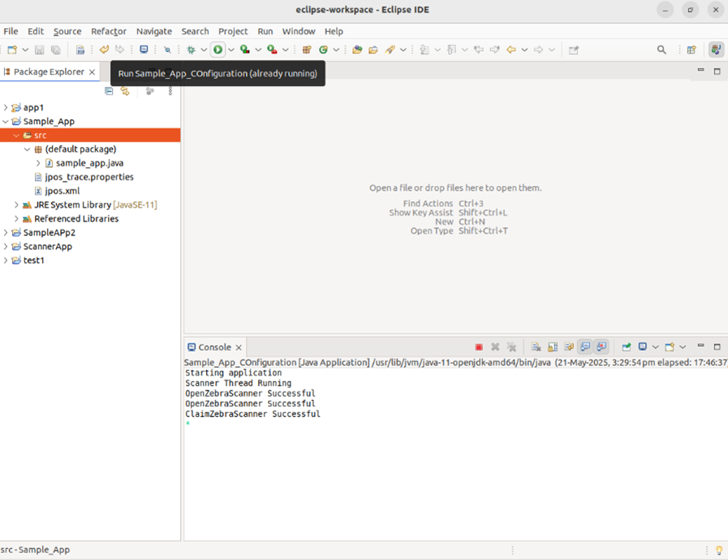Click the New Java Package icon
Screen dimensions: 728x560
coord(307,50)
